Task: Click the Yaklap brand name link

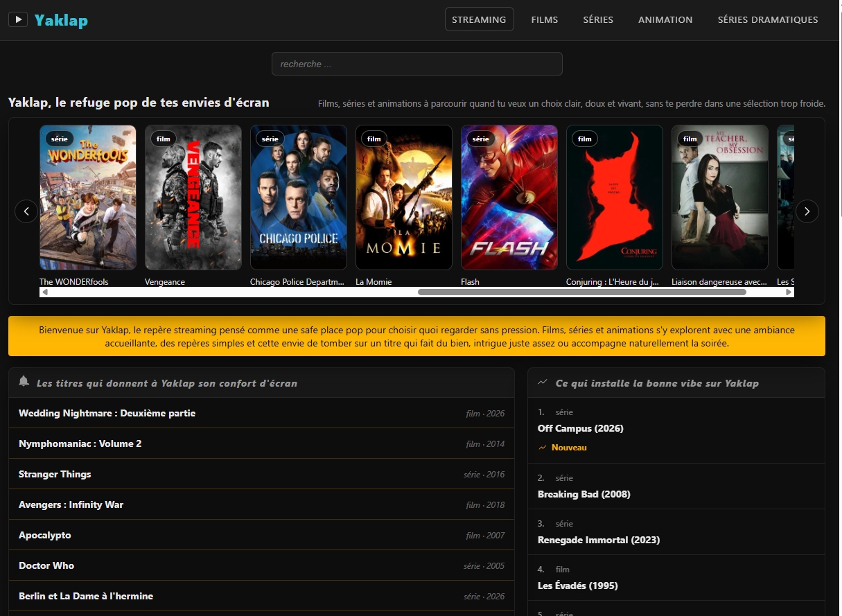Action: coord(61,20)
